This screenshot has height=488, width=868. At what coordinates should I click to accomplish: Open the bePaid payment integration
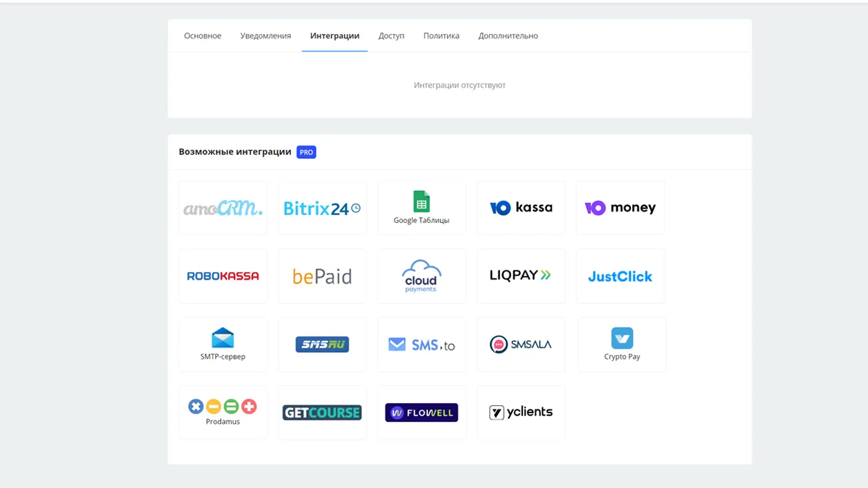click(322, 276)
